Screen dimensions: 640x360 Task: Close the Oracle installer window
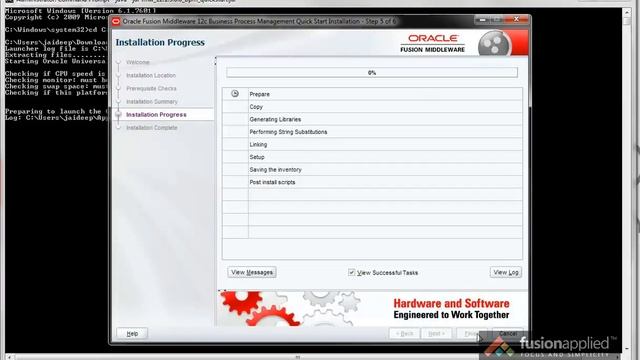coord(516,19)
